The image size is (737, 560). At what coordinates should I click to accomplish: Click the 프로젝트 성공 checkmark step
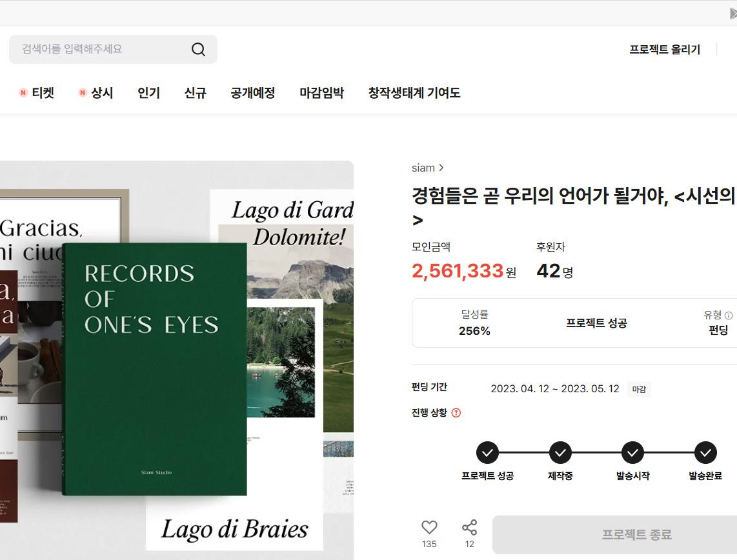pos(487,453)
